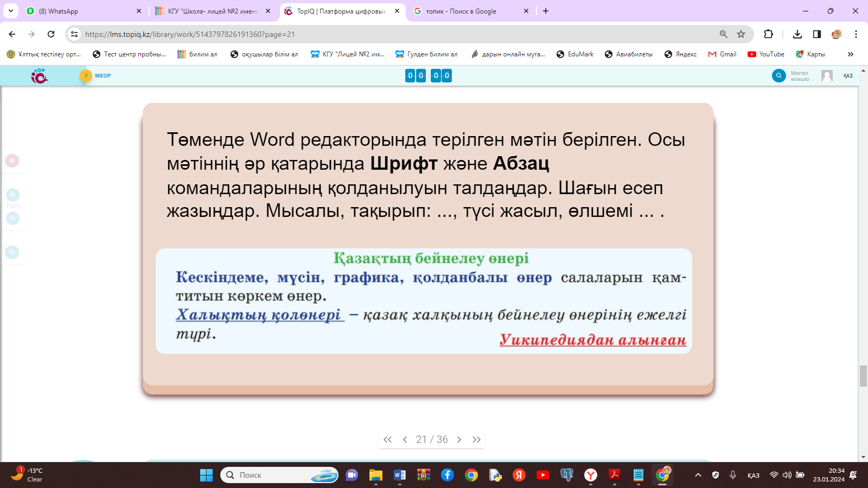Open the 'оқушылар білім ал' bookmark
This screenshot has height=488, width=868.
click(264, 54)
